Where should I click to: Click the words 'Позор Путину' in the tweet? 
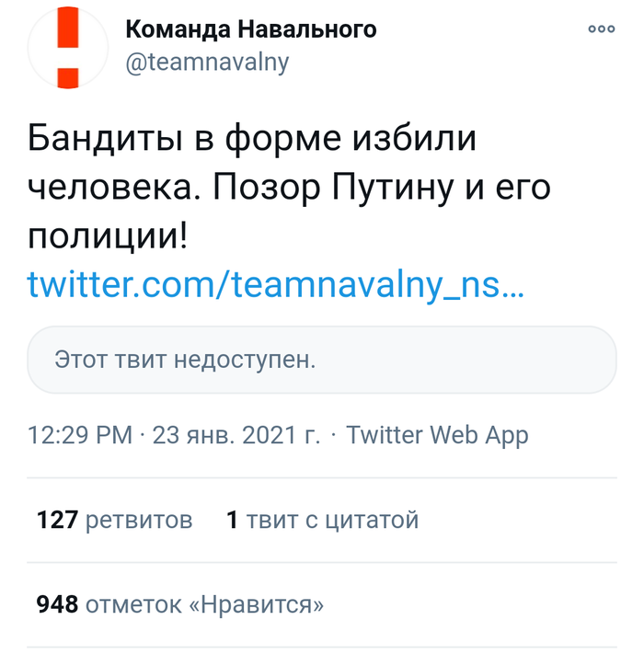point(320,188)
